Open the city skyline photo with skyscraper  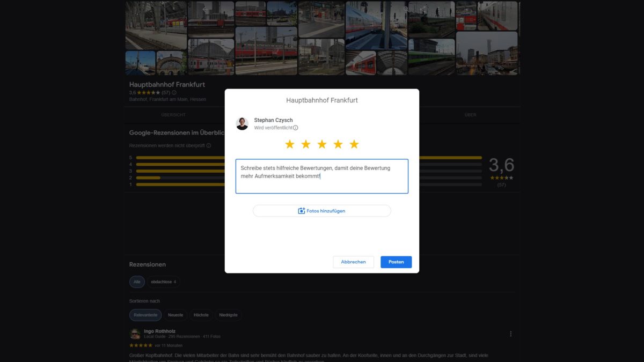pyautogui.click(x=487, y=53)
